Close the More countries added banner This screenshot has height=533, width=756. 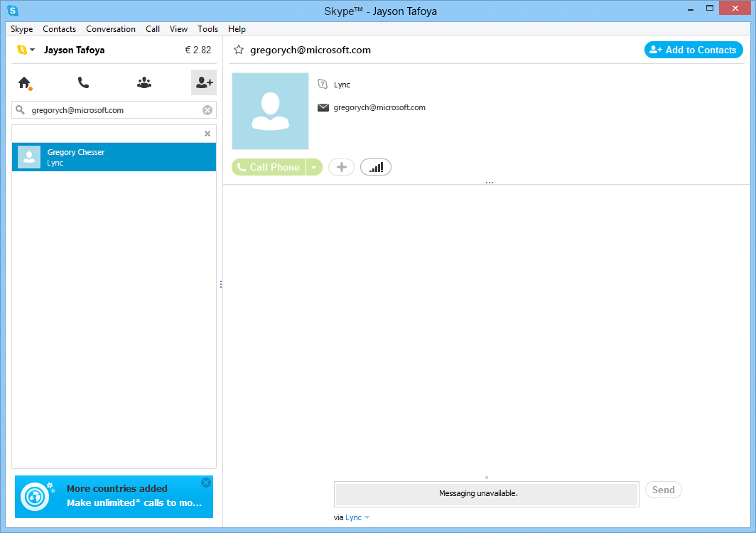click(206, 483)
